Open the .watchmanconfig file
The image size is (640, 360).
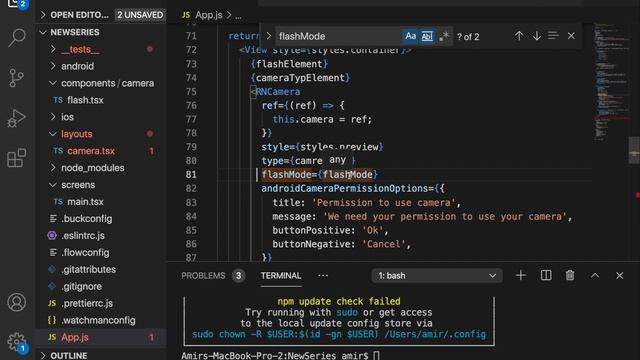click(x=102, y=320)
